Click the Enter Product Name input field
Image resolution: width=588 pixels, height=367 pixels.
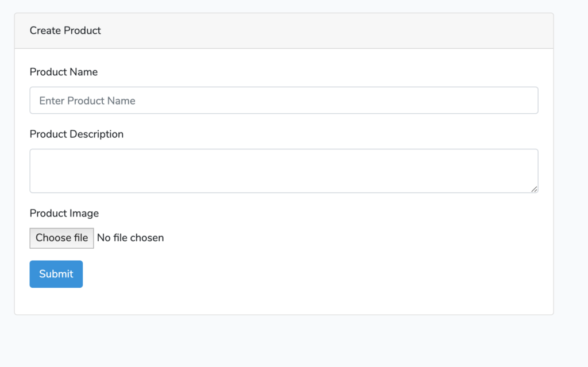284,100
